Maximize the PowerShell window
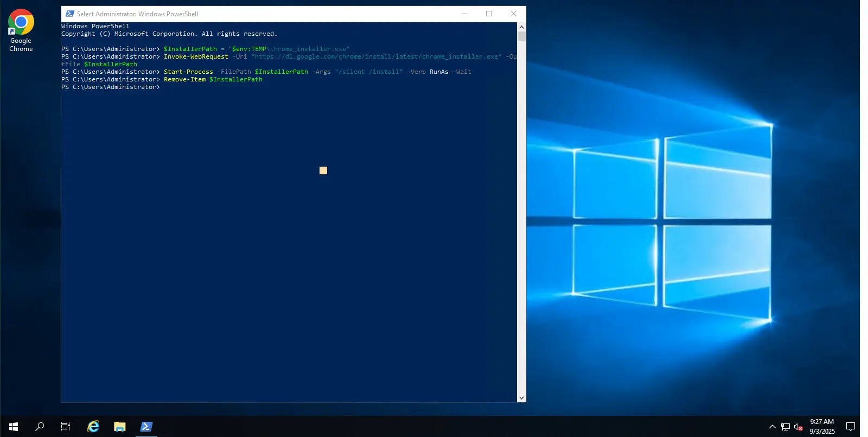 489,14
